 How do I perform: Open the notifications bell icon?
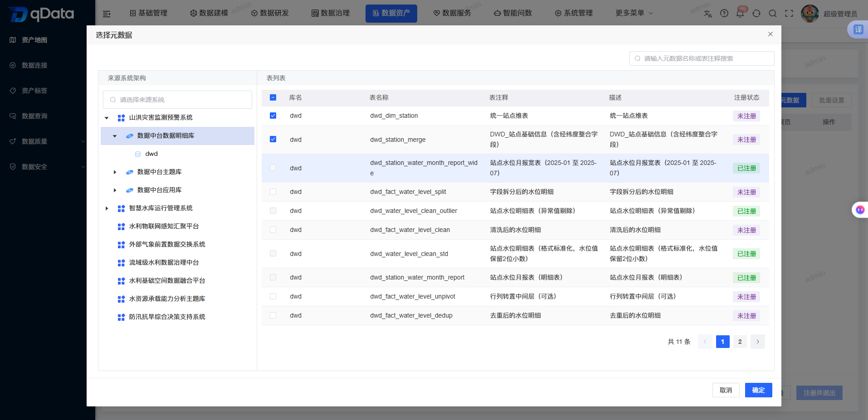click(740, 14)
